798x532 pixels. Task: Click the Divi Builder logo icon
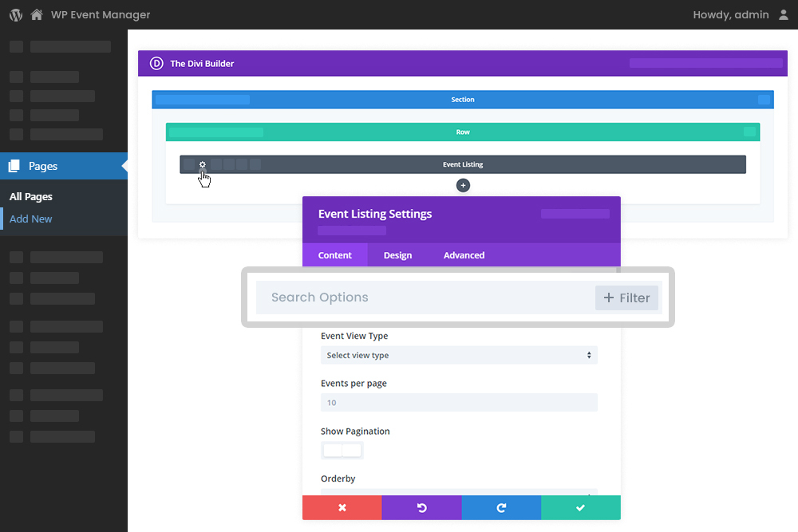[156, 63]
